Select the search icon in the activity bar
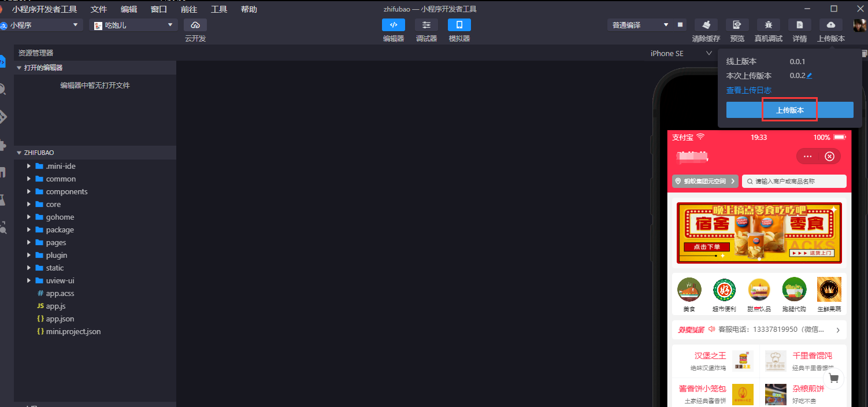Viewport: 868px width, 407px height. pyautogui.click(x=3, y=89)
